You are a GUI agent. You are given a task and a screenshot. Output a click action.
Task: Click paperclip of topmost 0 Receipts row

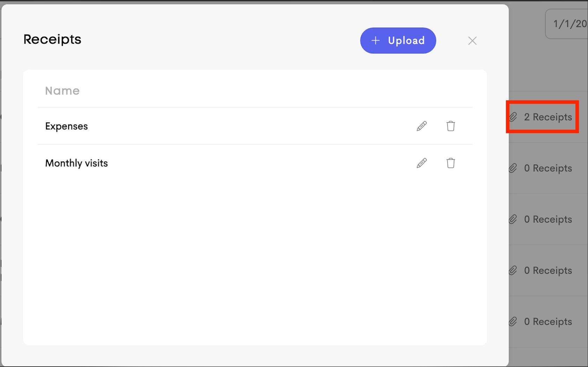coord(513,168)
